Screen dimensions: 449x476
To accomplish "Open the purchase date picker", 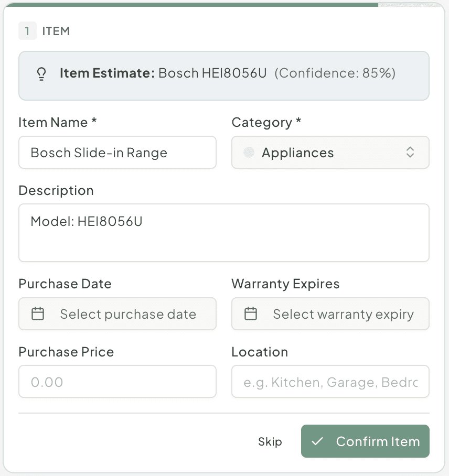I will pyautogui.click(x=117, y=313).
